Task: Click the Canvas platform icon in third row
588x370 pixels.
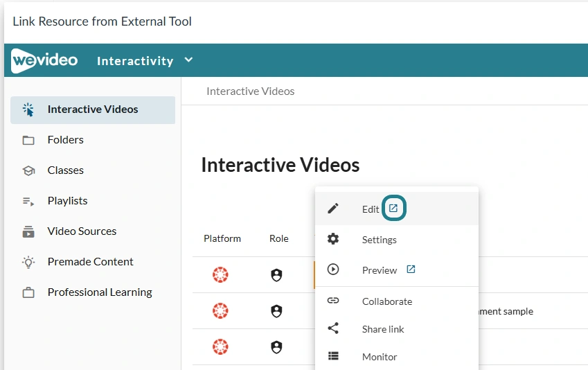Action: [x=220, y=346]
